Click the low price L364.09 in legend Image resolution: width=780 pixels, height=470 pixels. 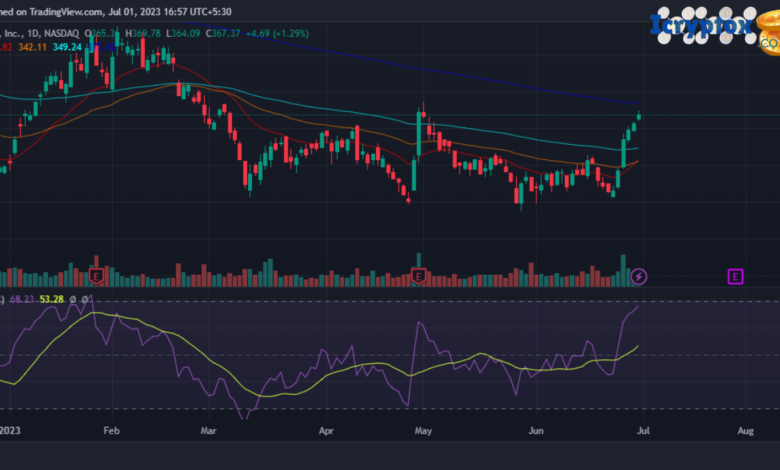coord(183,33)
